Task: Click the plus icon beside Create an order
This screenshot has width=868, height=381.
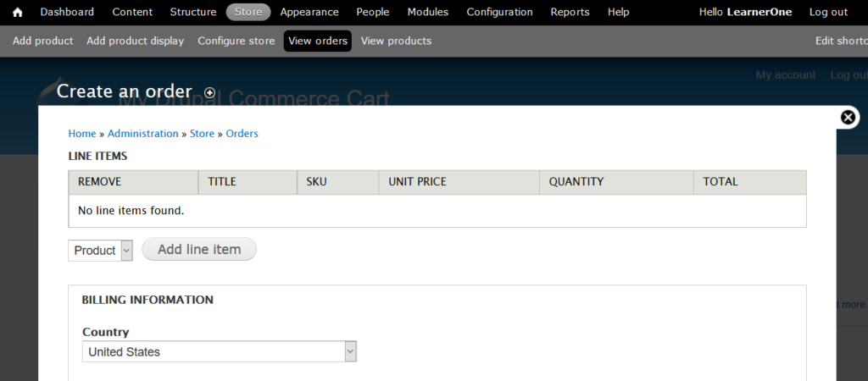Action: [x=209, y=93]
